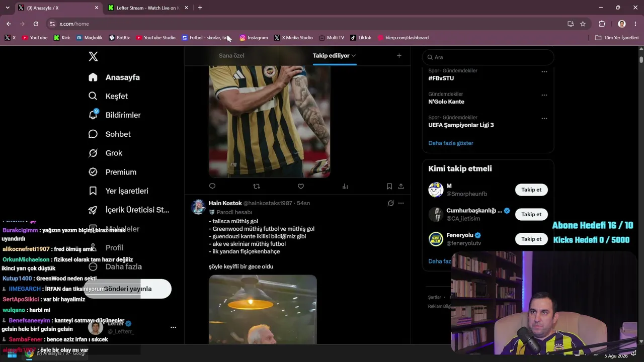The height and width of the screenshot is (362, 644).
Task: Bookmark the jersey photo tweet
Action: (x=389, y=186)
